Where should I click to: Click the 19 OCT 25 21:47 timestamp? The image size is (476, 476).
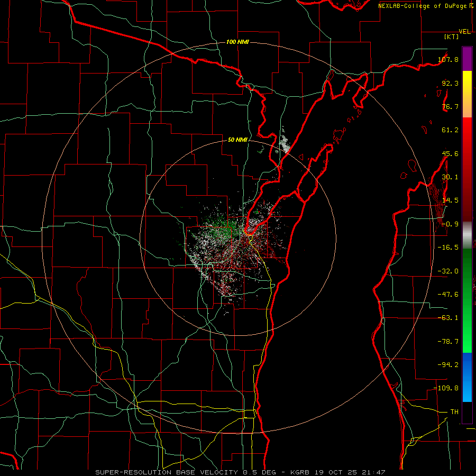click(350, 472)
